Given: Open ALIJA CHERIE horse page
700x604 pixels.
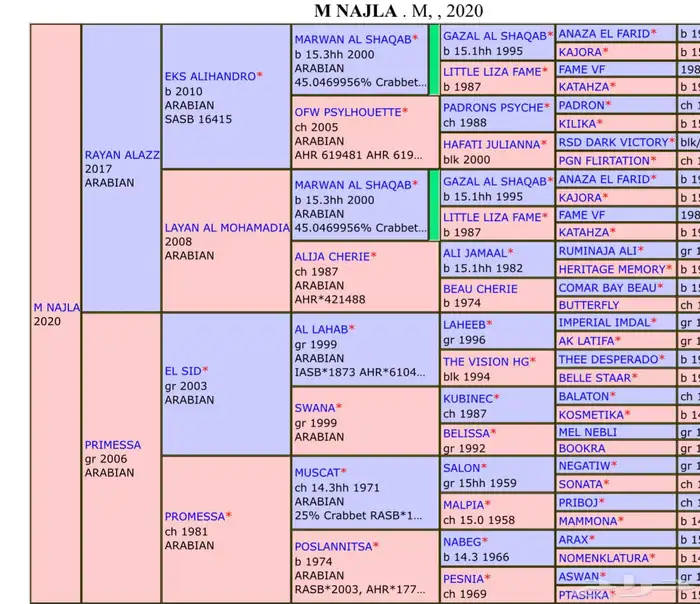Looking at the screenshot, I should click(331, 256).
